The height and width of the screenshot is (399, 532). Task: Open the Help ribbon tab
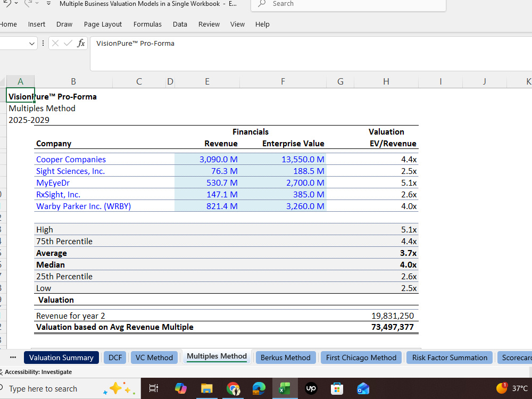click(262, 24)
